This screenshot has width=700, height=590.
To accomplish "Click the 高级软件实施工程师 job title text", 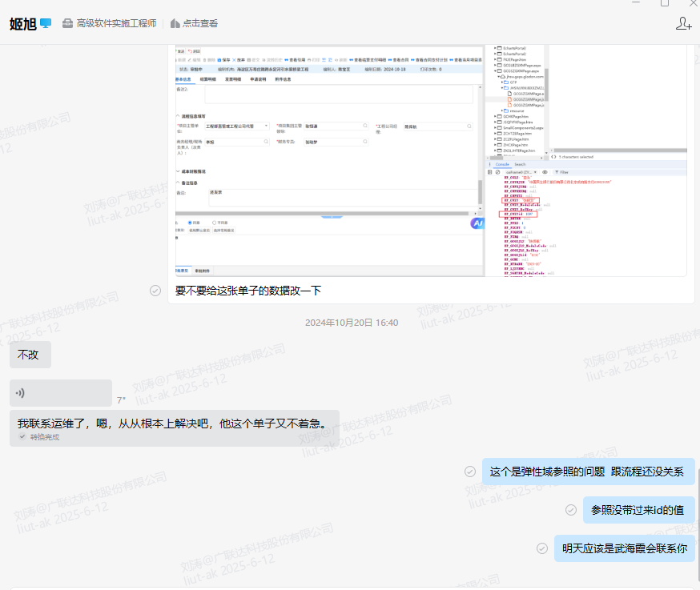I will [116, 24].
